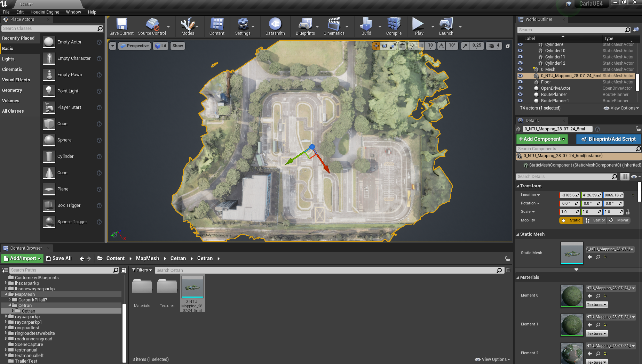The width and height of the screenshot is (642, 364).
Task: Set Mobility to Static
Action: coord(571,220)
